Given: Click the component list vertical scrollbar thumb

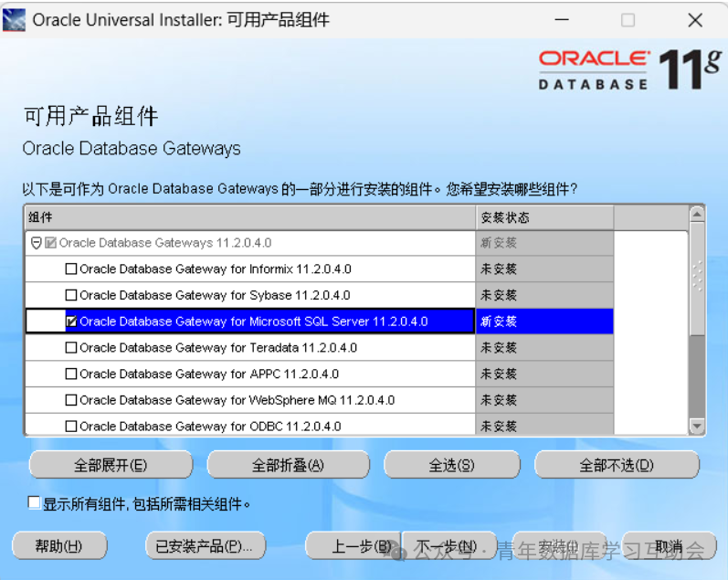Looking at the screenshot, I should pos(697,279).
